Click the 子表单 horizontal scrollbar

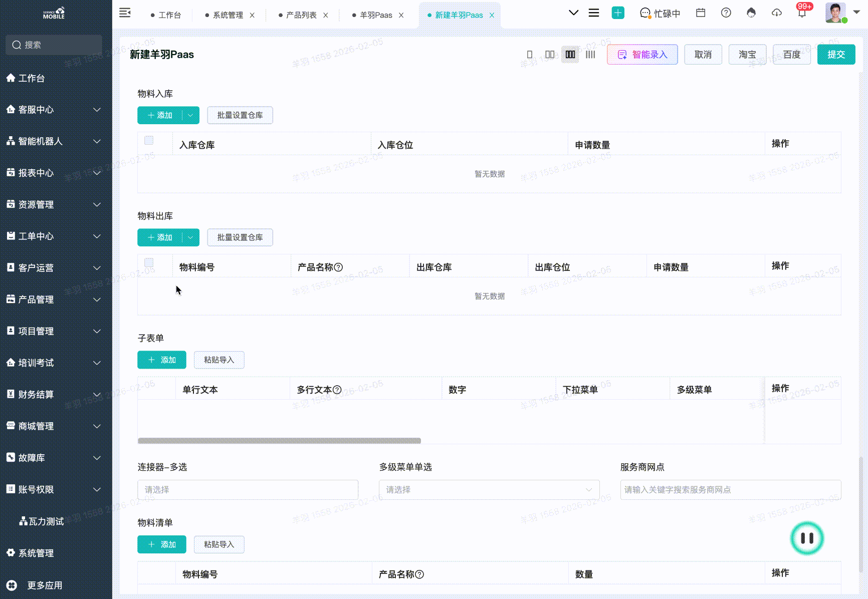(x=279, y=441)
